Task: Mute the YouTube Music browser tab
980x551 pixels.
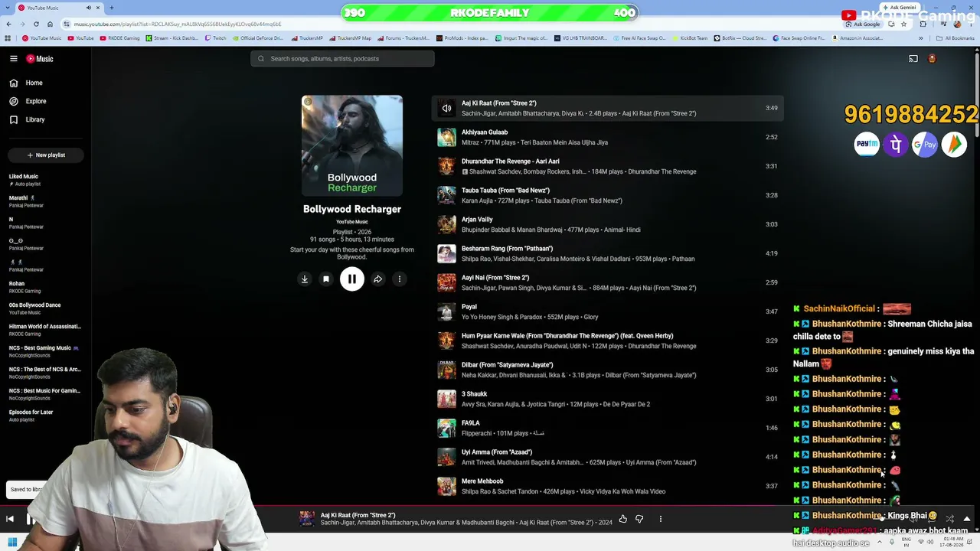Action: pos(88,8)
